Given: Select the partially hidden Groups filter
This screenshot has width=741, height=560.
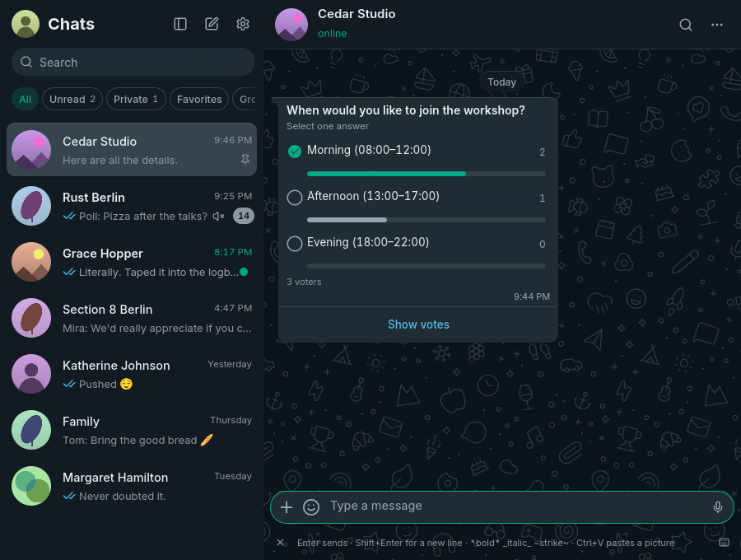Looking at the screenshot, I should (x=245, y=100).
